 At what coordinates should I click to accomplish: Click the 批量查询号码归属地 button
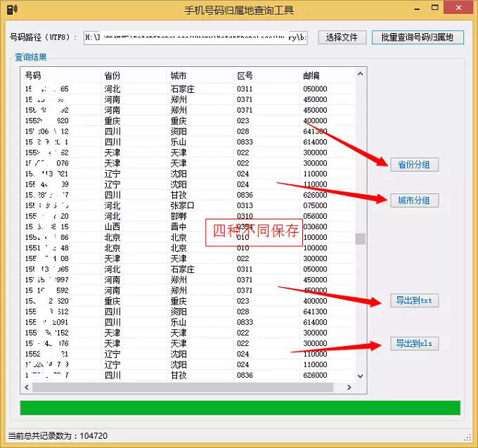click(x=418, y=37)
